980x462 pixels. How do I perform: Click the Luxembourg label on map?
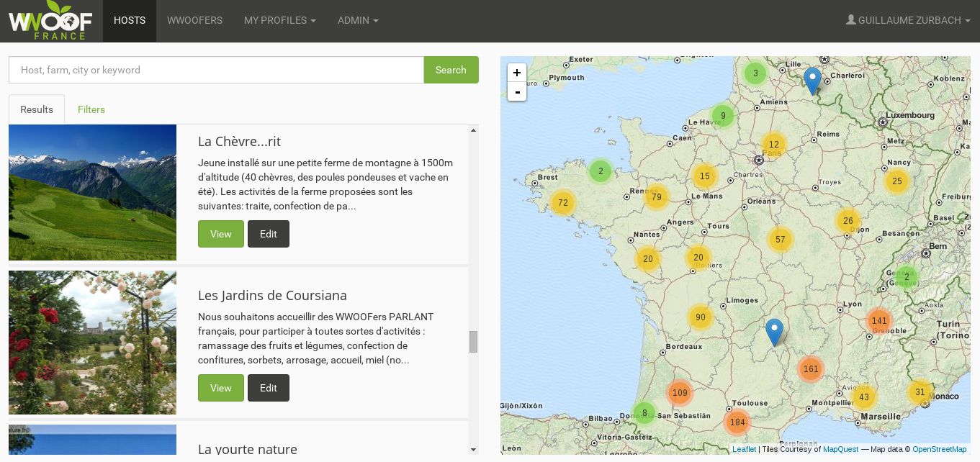910,115
